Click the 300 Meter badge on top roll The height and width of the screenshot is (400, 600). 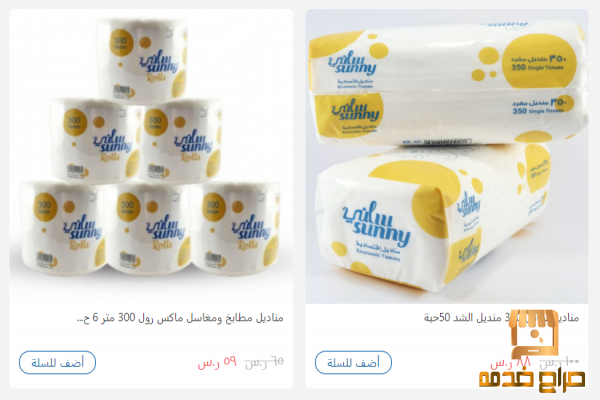click(x=121, y=42)
